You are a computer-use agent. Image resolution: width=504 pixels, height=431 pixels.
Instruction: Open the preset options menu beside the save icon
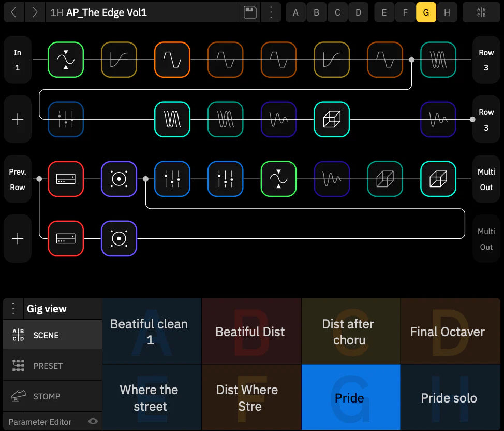click(x=271, y=12)
